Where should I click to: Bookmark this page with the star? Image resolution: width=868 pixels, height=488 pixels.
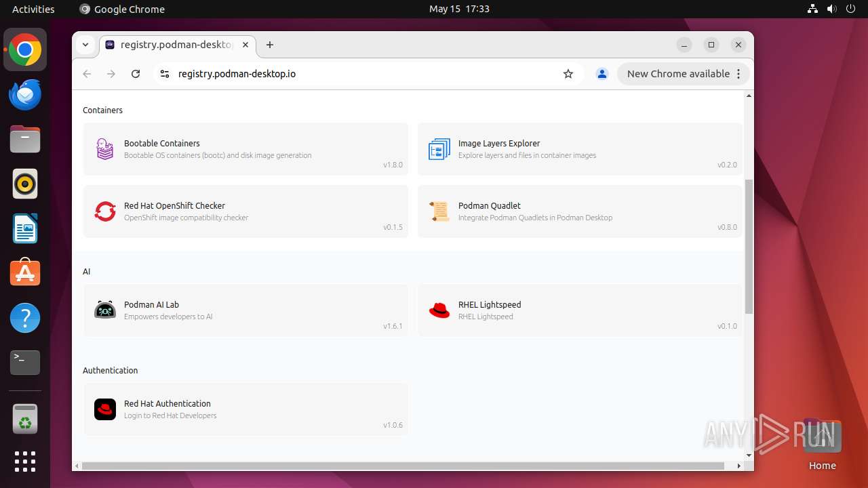(568, 74)
